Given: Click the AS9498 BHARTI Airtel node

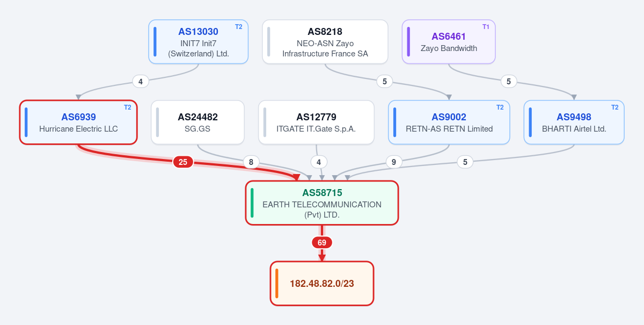Looking at the screenshot, I should pos(574,122).
